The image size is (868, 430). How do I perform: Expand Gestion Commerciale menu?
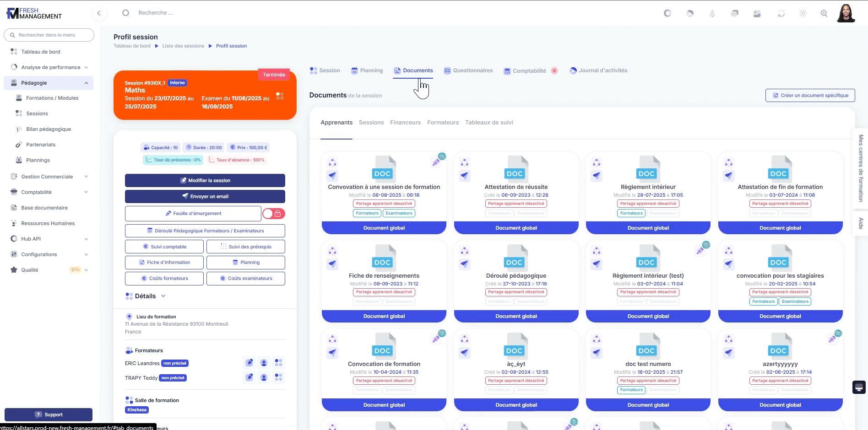pyautogui.click(x=86, y=177)
